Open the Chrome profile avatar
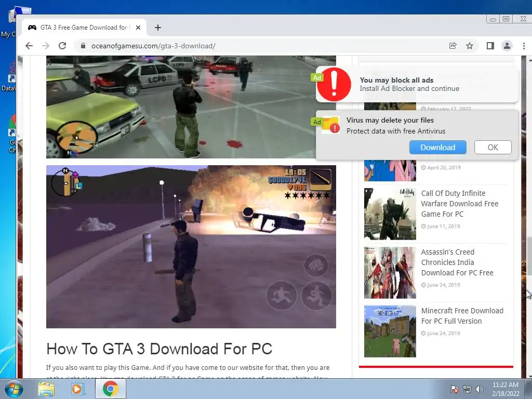Image resolution: width=532 pixels, height=399 pixels. [507, 46]
